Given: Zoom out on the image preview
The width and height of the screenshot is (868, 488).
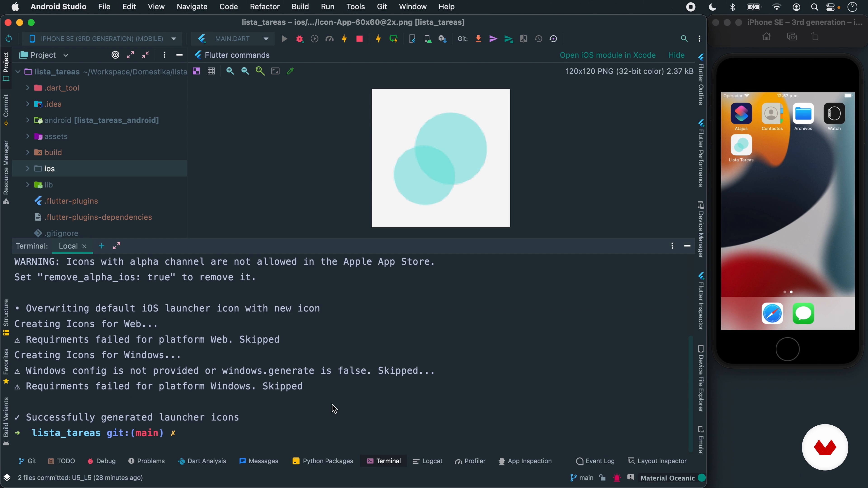Looking at the screenshot, I should point(245,71).
